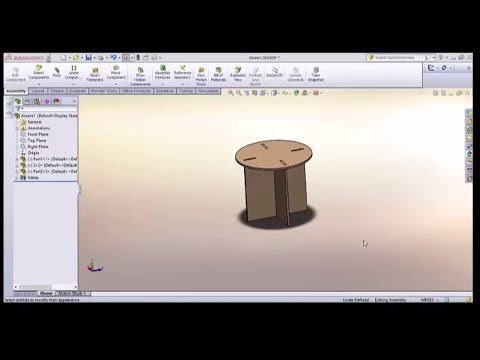The width and height of the screenshot is (480, 360).
Task: Switch to the Assembly tab
Action: pyautogui.click(x=16, y=91)
